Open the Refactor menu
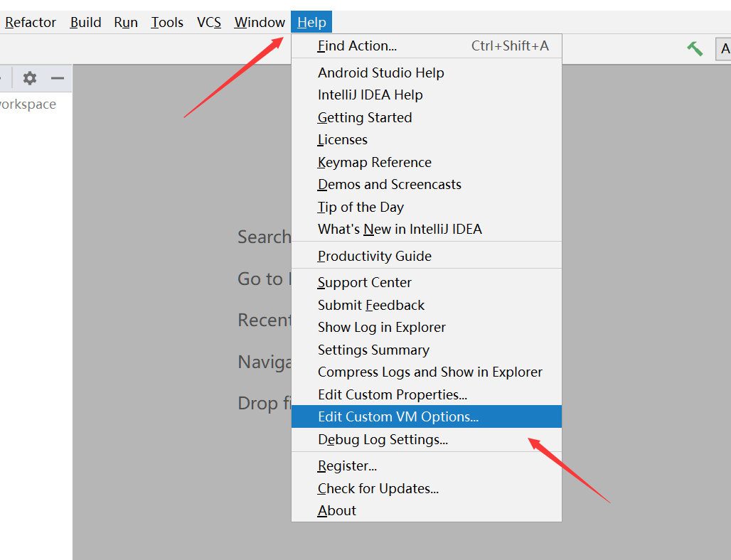 30,23
